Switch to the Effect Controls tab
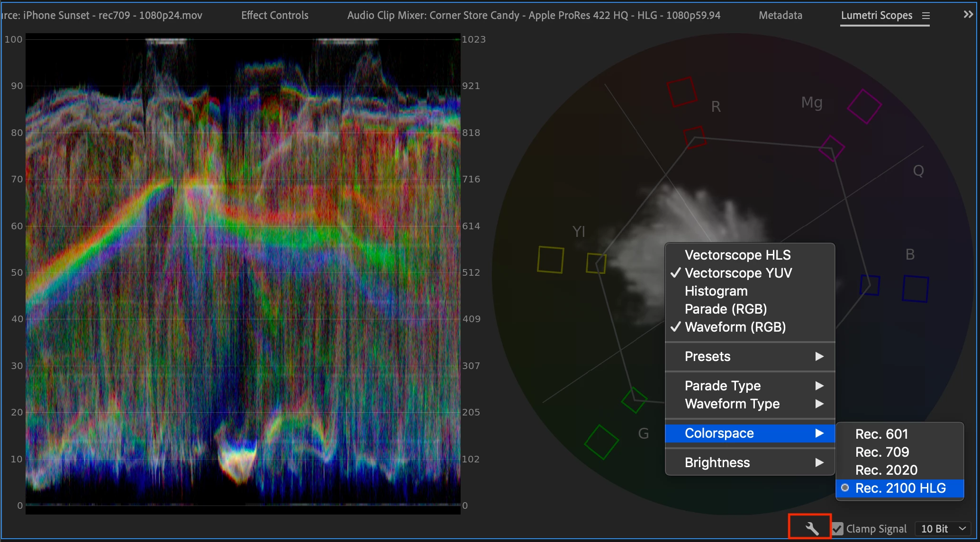 (274, 15)
